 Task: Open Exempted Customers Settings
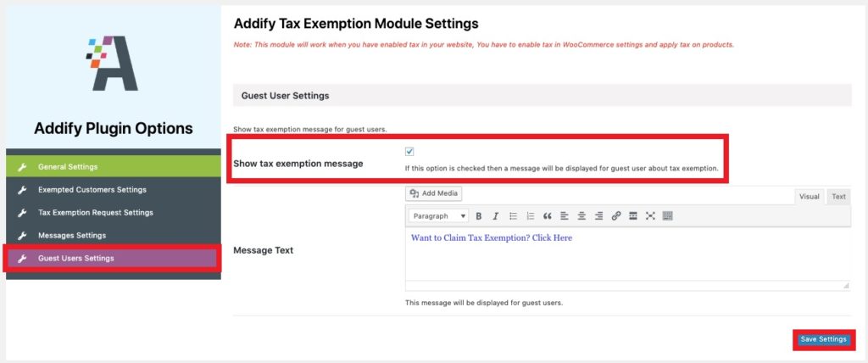click(114, 190)
